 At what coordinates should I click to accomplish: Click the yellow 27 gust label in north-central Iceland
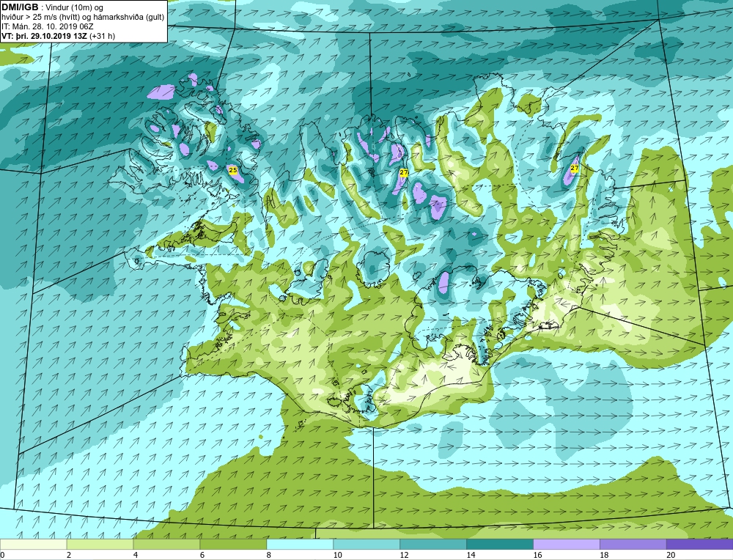pyautogui.click(x=404, y=172)
